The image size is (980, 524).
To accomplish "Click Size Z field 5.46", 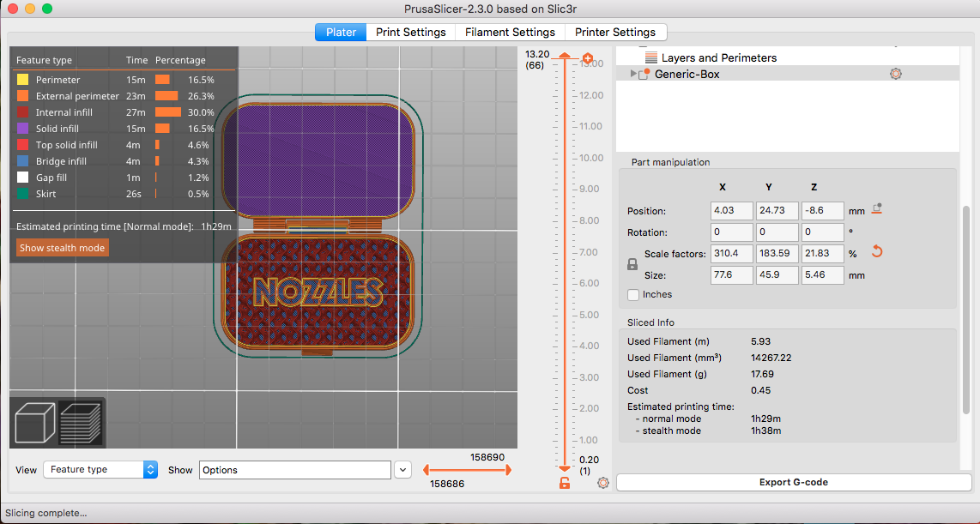I will coord(822,274).
